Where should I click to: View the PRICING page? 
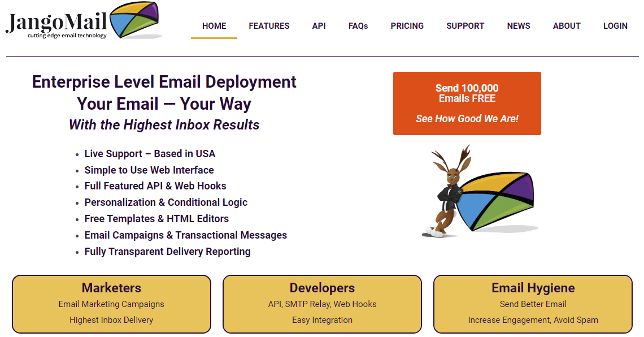[x=407, y=26]
